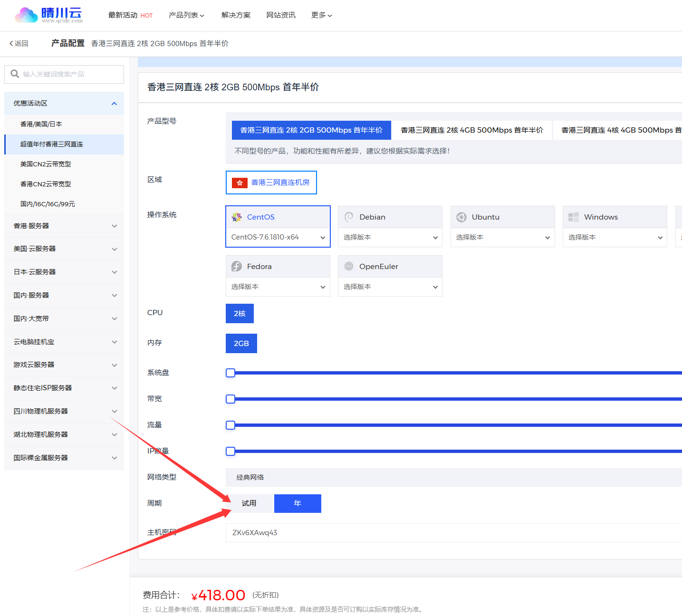Open the CentOS version dropdown
This screenshot has height=616, width=682.
click(278, 237)
